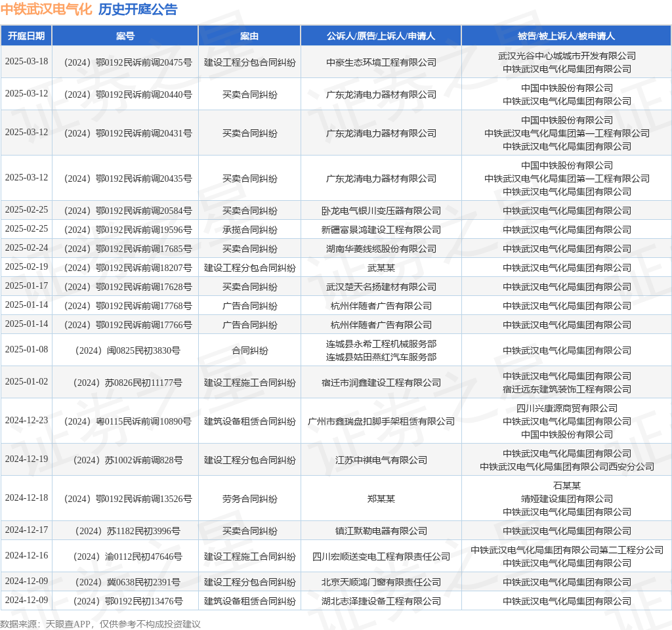Screen dimensions: 672x630
Task: Select case number 鄂0192民诉前调17766号
Action: pos(128,325)
